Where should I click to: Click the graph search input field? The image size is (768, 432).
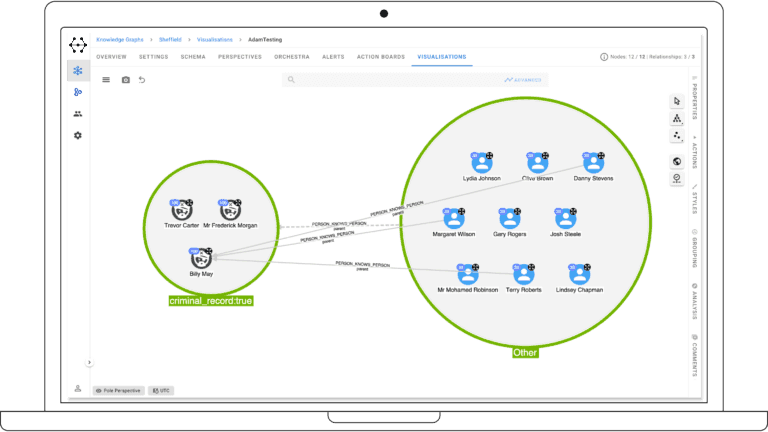point(390,79)
